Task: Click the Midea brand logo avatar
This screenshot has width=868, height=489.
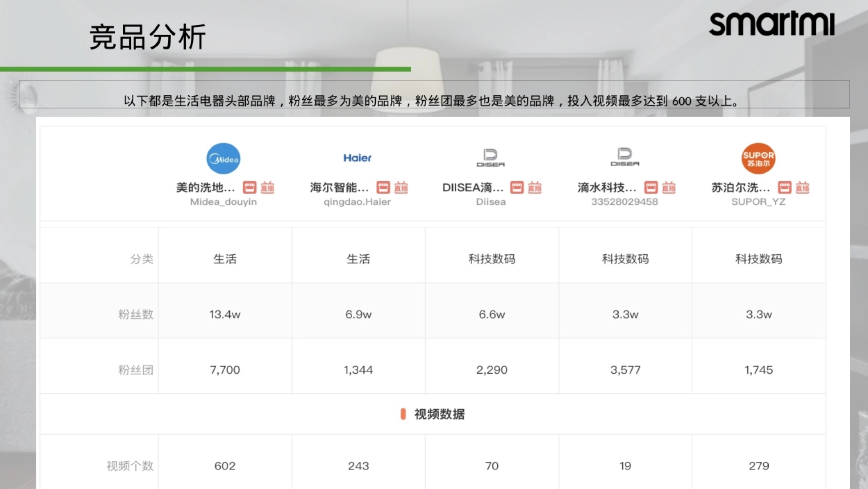Action: tap(223, 159)
